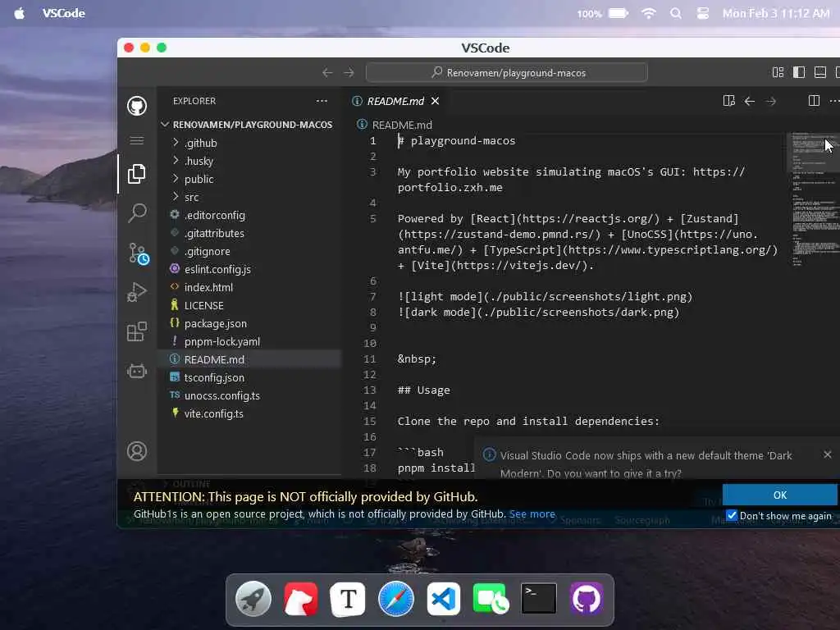The width and height of the screenshot is (840, 630).
Task: Open VSCode in the Dock
Action: (444, 599)
